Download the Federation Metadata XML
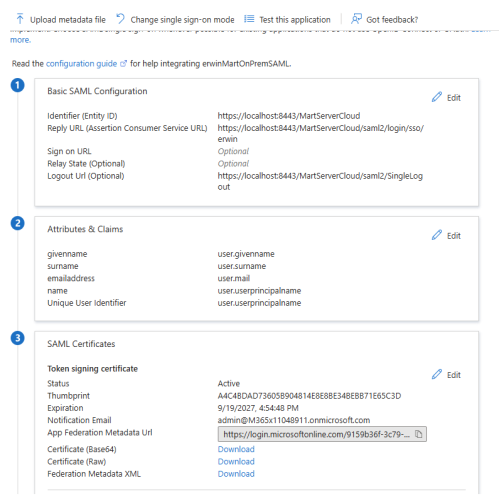The width and height of the screenshot is (499, 496). tap(236, 474)
